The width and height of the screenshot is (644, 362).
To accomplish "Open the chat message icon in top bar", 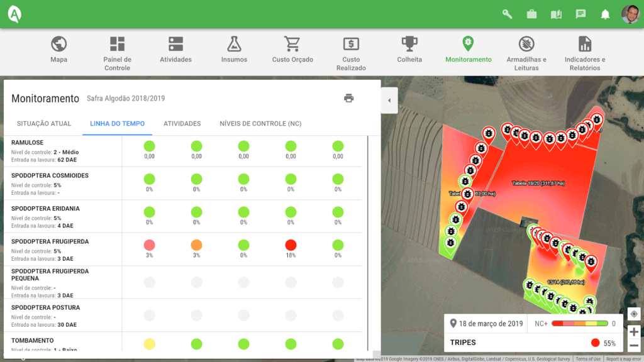I will point(580,13).
